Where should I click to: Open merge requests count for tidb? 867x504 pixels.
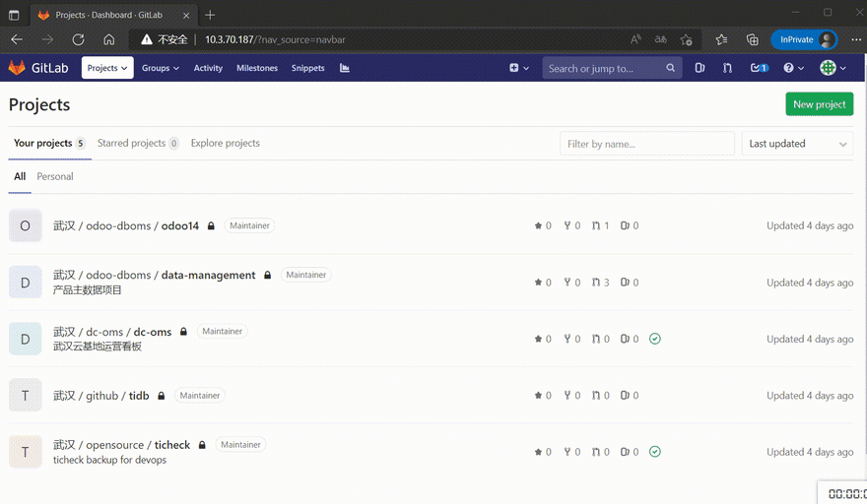pos(600,395)
